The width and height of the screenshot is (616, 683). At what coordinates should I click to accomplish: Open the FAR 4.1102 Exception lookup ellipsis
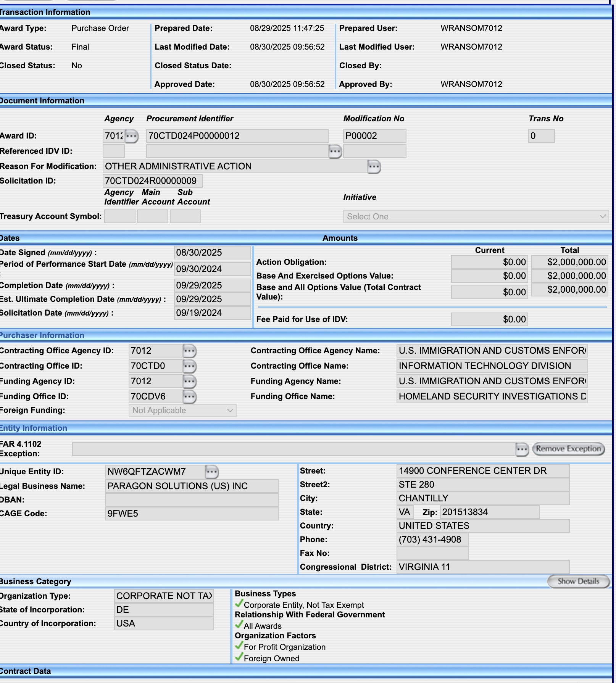tap(522, 449)
